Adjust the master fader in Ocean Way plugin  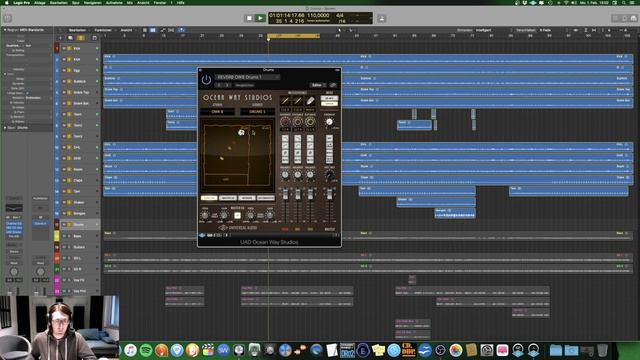click(x=329, y=195)
